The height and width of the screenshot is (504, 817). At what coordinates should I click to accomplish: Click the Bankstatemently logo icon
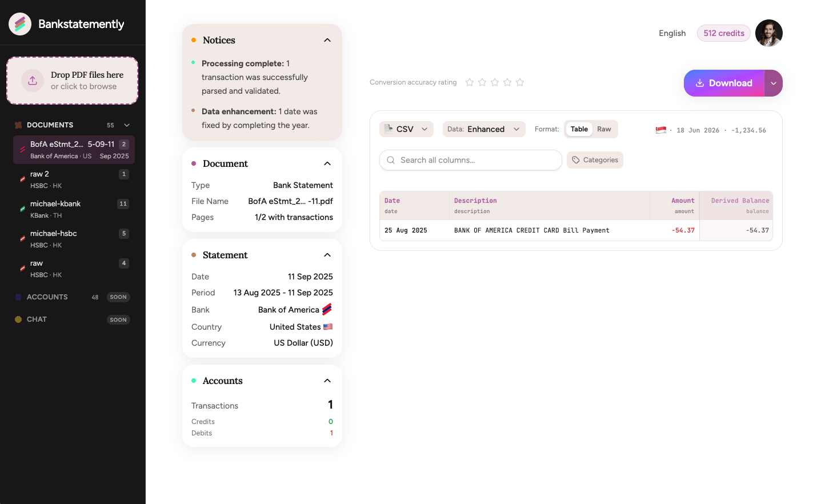tap(20, 24)
